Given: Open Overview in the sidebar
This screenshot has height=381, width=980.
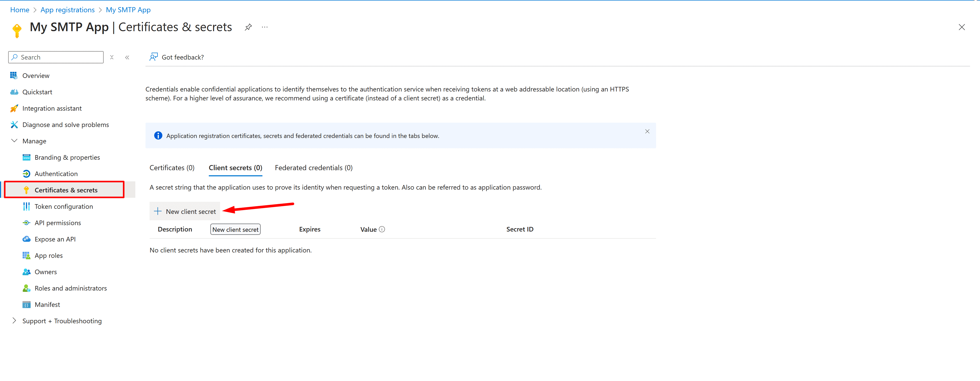Looking at the screenshot, I should 36,75.
